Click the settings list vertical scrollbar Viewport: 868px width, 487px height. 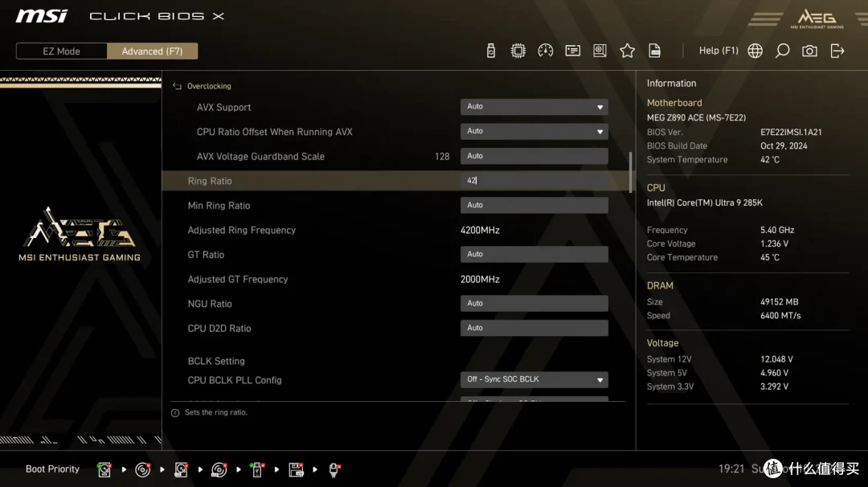point(631,173)
